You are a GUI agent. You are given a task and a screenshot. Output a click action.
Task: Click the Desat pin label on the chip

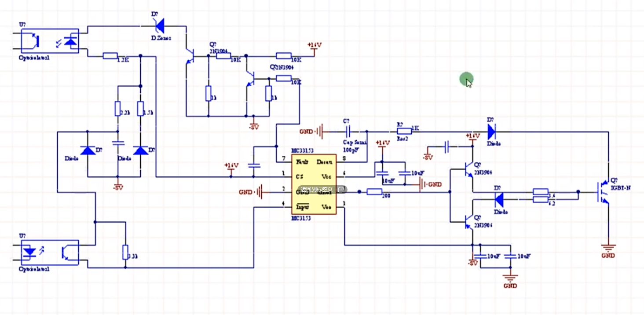pos(324,161)
